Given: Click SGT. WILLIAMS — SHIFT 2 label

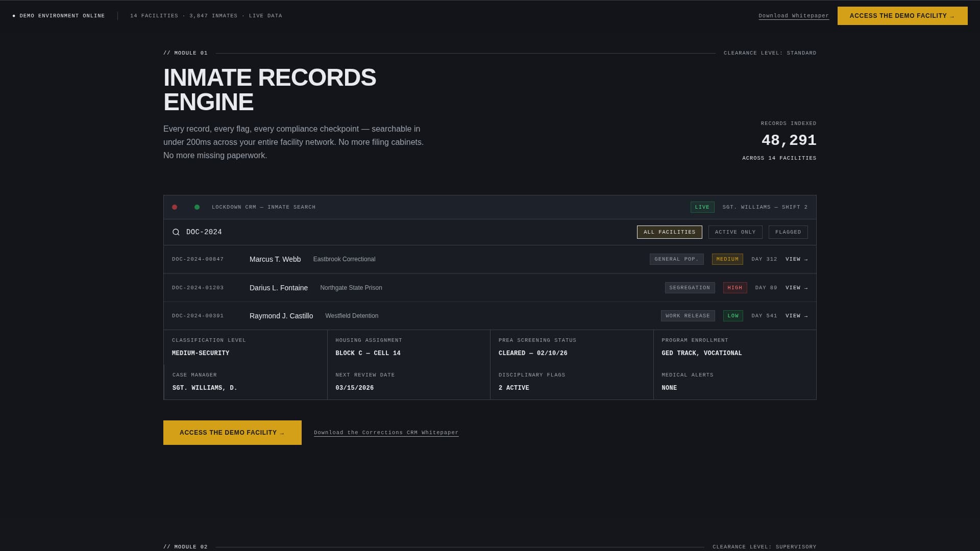Looking at the screenshot, I should (x=765, y=207).
